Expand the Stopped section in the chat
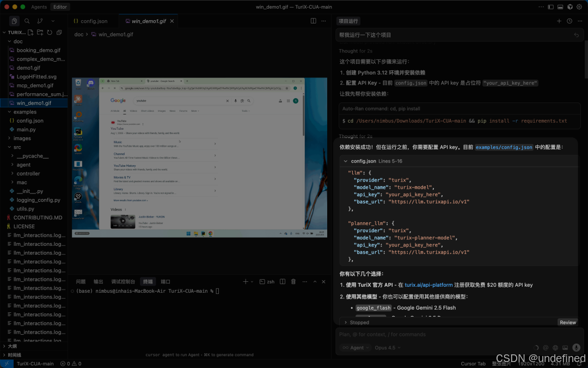 pyautogui.click(x=345, y=322)
